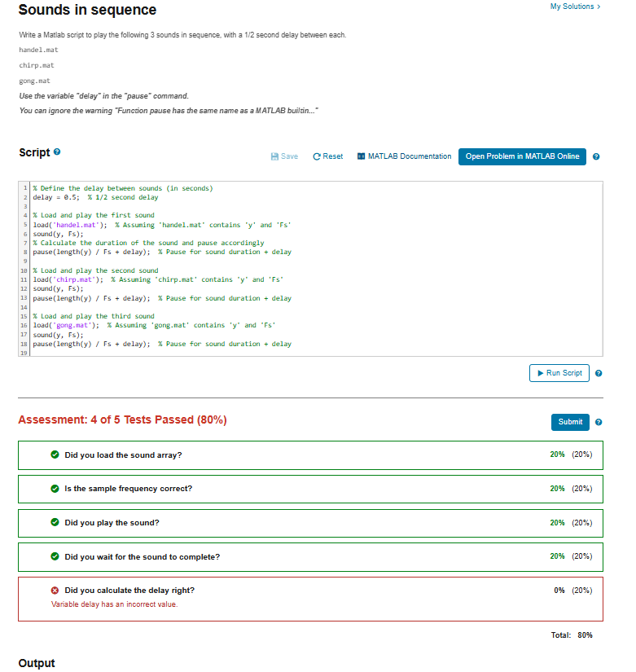Open MATLAB Documentation link
636x672 pixels.
(x=404, y=156)
